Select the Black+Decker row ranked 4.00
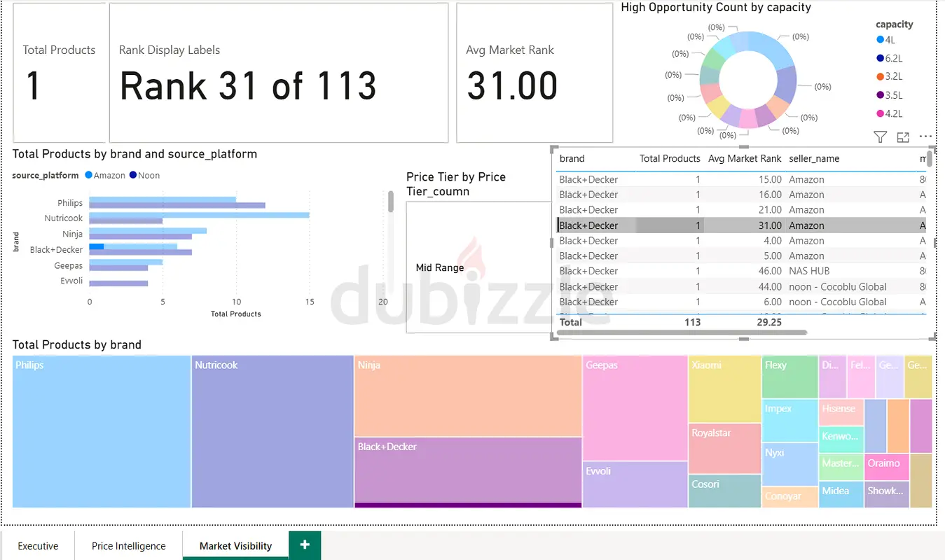 pyautogui.click(x=742, y=241)
